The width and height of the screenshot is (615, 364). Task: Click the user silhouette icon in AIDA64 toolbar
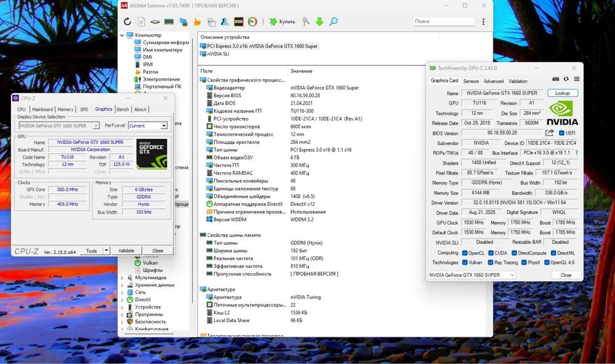coord(225,22)
